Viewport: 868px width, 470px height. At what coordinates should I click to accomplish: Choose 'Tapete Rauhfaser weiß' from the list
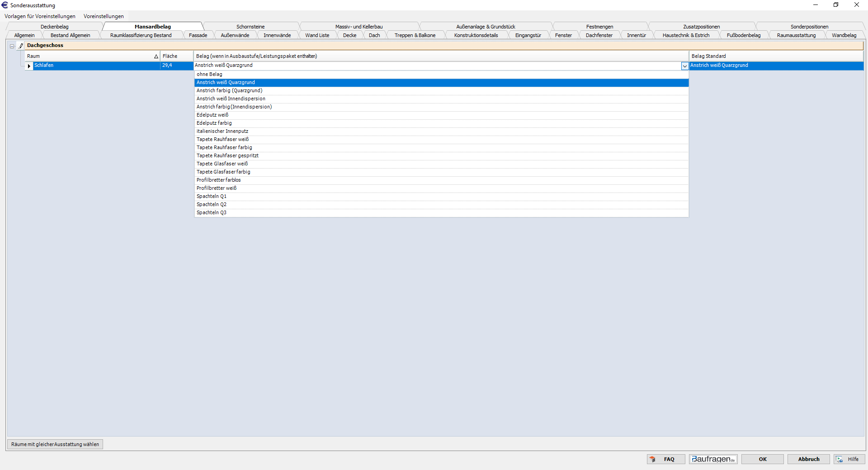click(x=222, y=140)
